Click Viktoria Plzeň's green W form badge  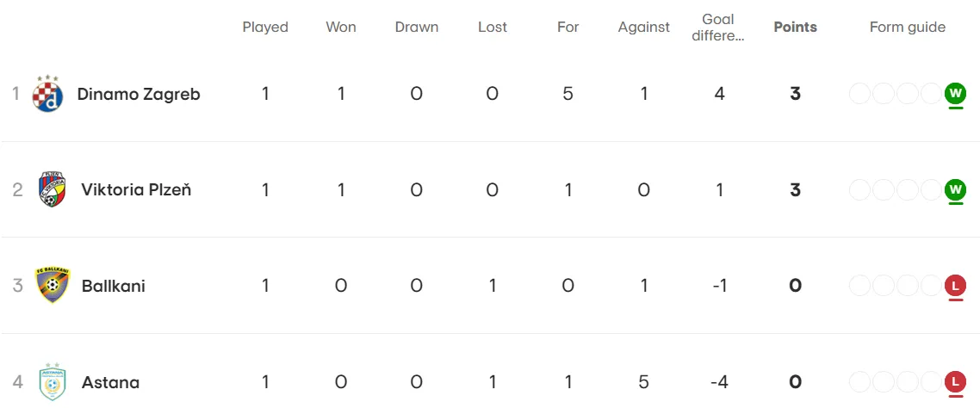click(x=955, y=189)
